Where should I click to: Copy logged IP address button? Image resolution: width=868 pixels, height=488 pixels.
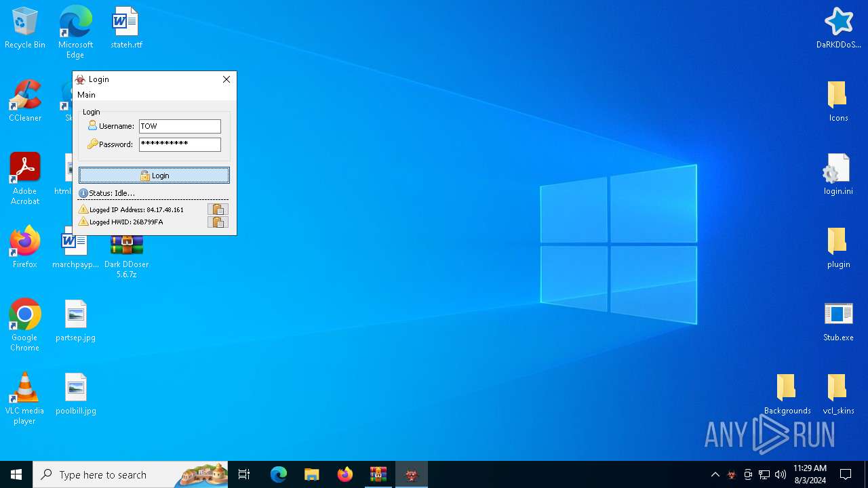tap(218, 209)
